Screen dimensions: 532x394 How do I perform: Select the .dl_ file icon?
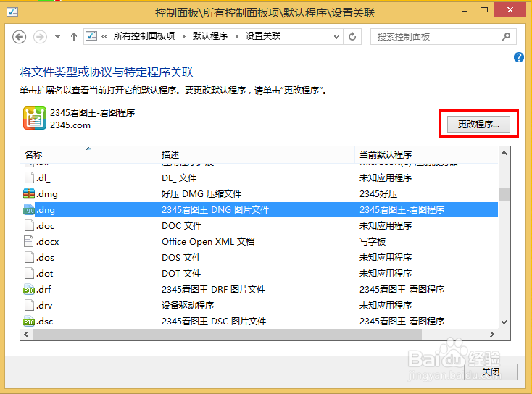tap(29, 177)
